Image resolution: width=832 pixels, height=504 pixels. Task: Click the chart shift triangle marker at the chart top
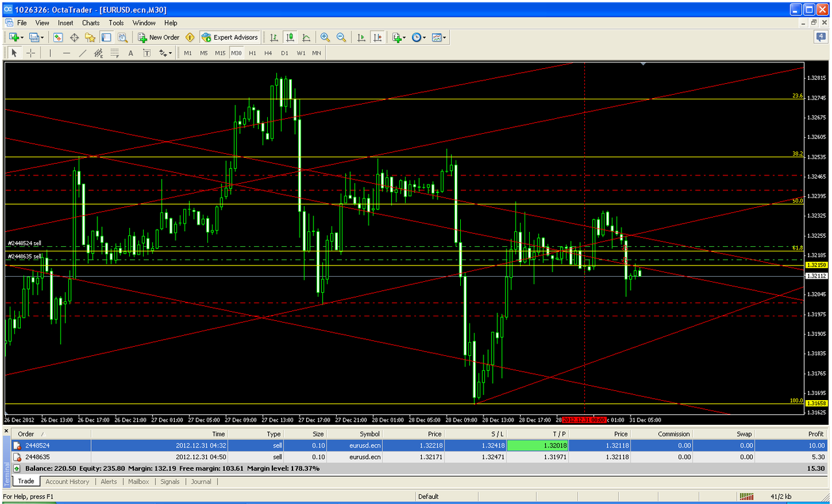pos(643,64)
